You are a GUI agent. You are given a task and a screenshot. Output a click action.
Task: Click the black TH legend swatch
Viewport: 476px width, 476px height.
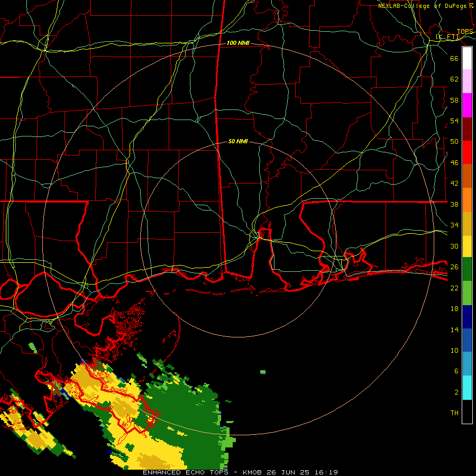[467, 411]
